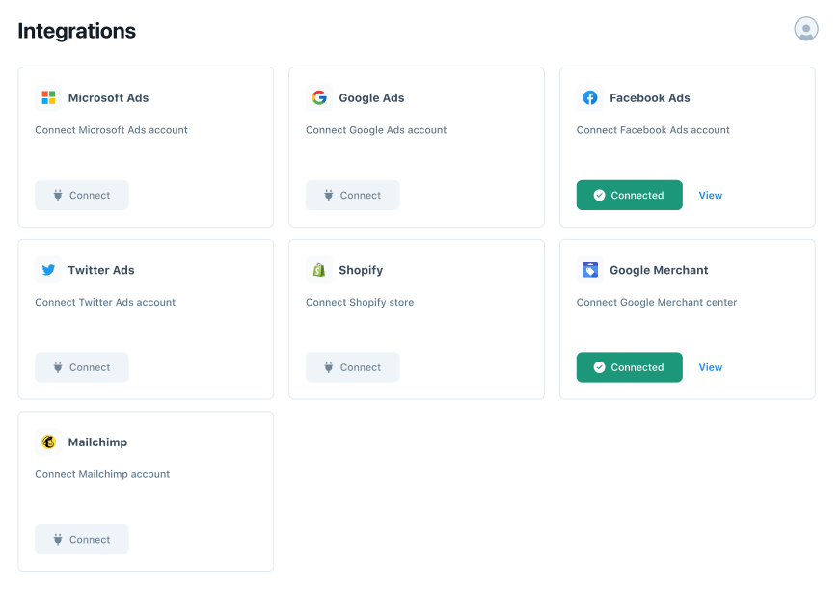The width and height of the screenshot is (840, 616).
Task: Click 'Connect Google Merchant center' description
Action: 657,302
